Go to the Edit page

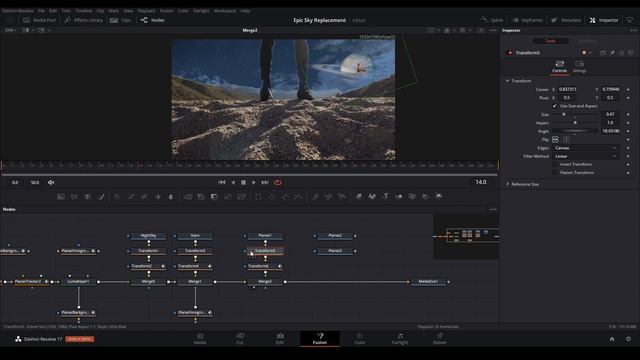tap(280, 338)
